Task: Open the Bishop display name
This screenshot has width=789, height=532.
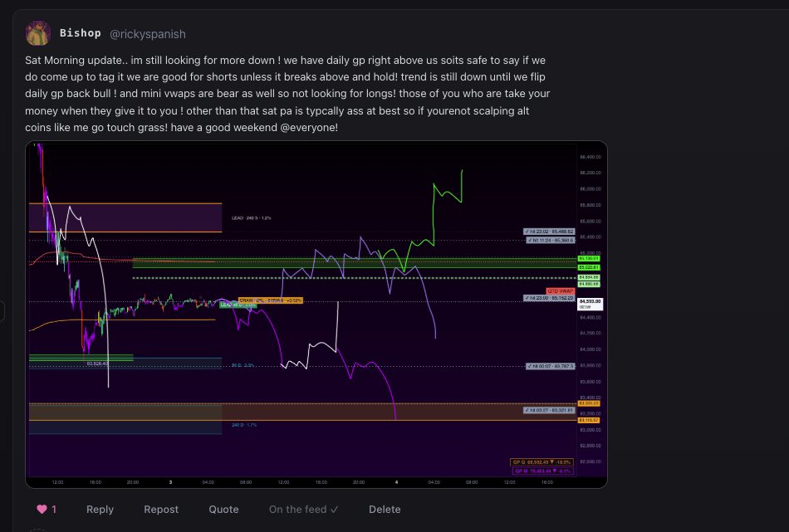Action: pos(80,33)
